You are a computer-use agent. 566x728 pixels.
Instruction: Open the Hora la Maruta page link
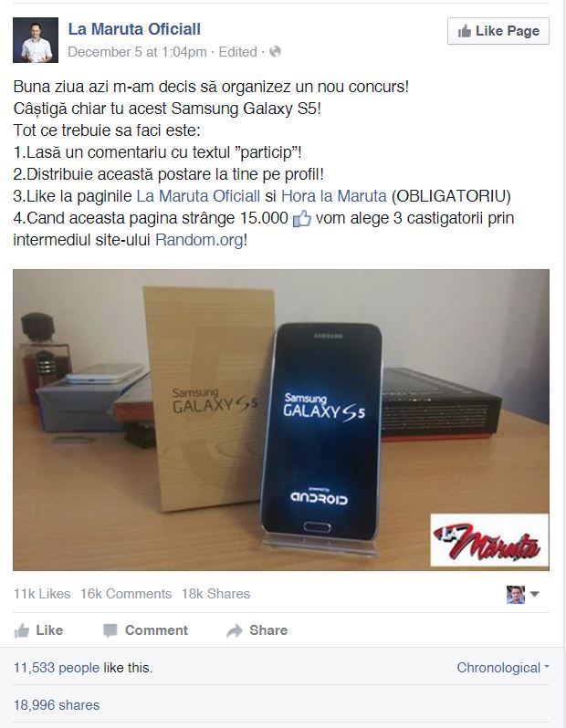tap(333, 196)
